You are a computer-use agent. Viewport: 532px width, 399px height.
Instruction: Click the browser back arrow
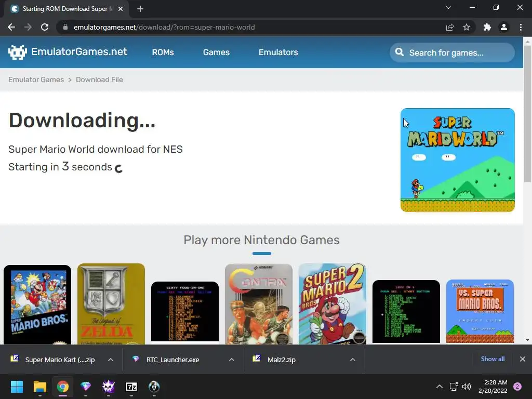(11, 27)
